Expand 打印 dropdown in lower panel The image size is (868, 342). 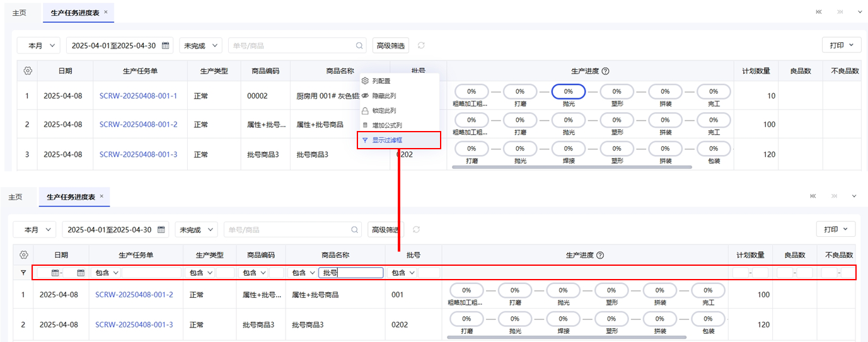[x=836, y=229]
